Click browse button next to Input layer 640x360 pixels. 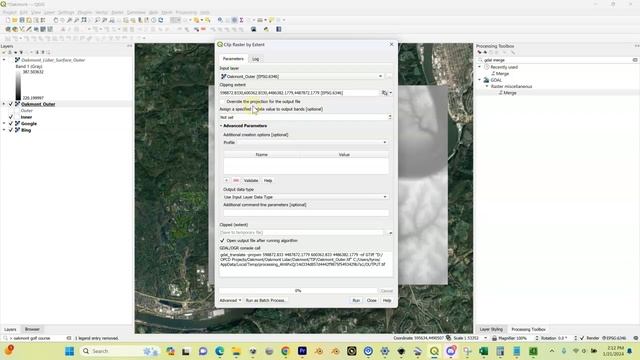pos(389,76)
